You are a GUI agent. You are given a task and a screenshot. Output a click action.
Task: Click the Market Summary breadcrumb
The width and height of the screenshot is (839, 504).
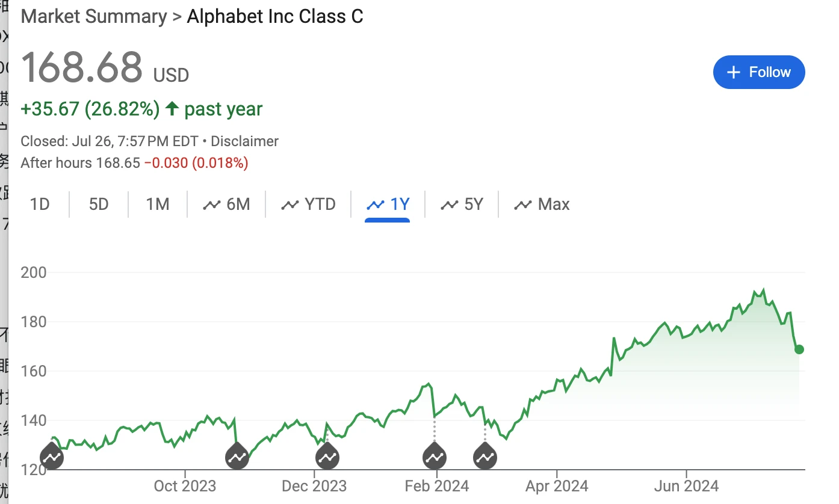[93, 16]
